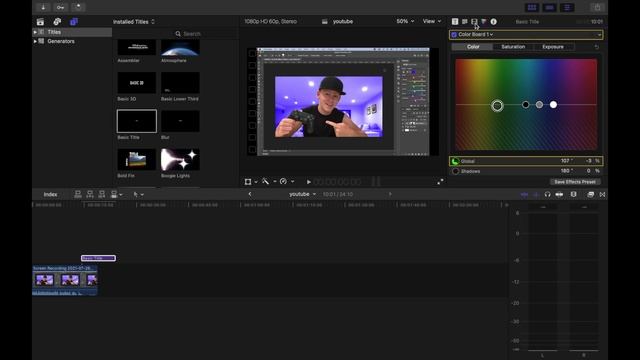Toggle the browser panel visibility
Viewport: 640px width, 360px height.
pos(532,7)
